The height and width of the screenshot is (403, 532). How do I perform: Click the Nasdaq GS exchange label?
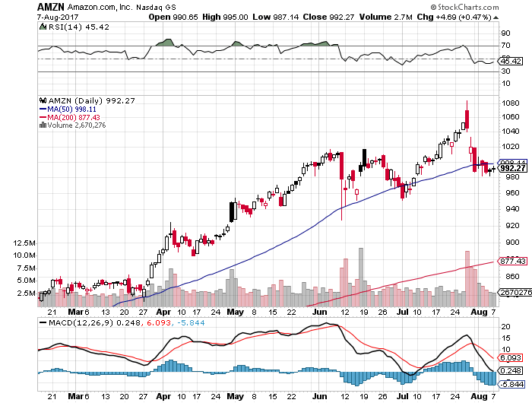(156, 7)
